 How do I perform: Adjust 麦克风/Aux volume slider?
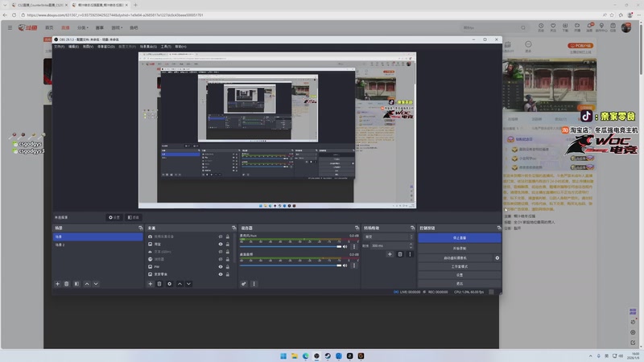coord(291,247)
